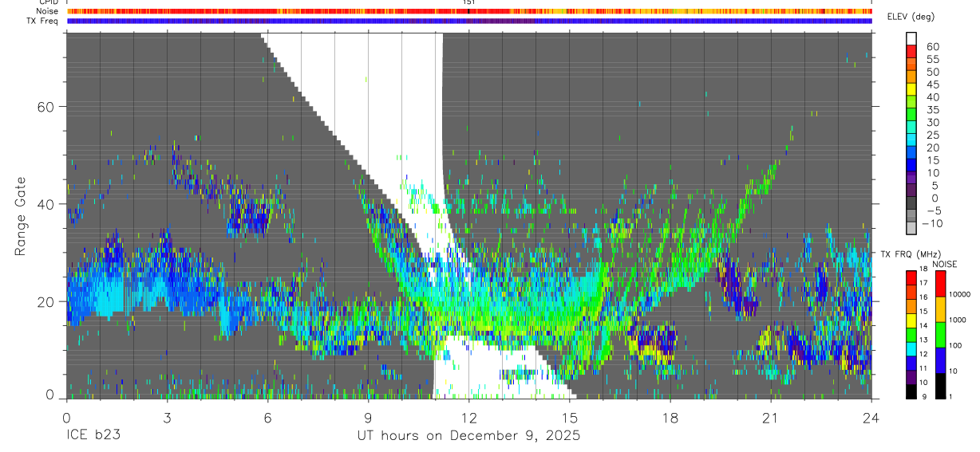Image resolution: width=980 pixels, height=452 pixels.
Task: Click the "TX FRQ (MHz)" legend title
Action: point(911,254)
